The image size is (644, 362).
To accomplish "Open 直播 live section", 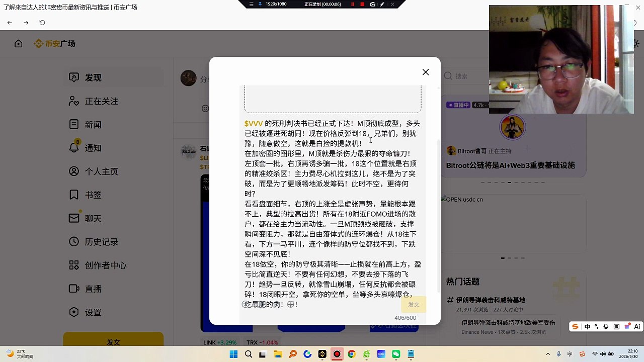I will point(86,289).
